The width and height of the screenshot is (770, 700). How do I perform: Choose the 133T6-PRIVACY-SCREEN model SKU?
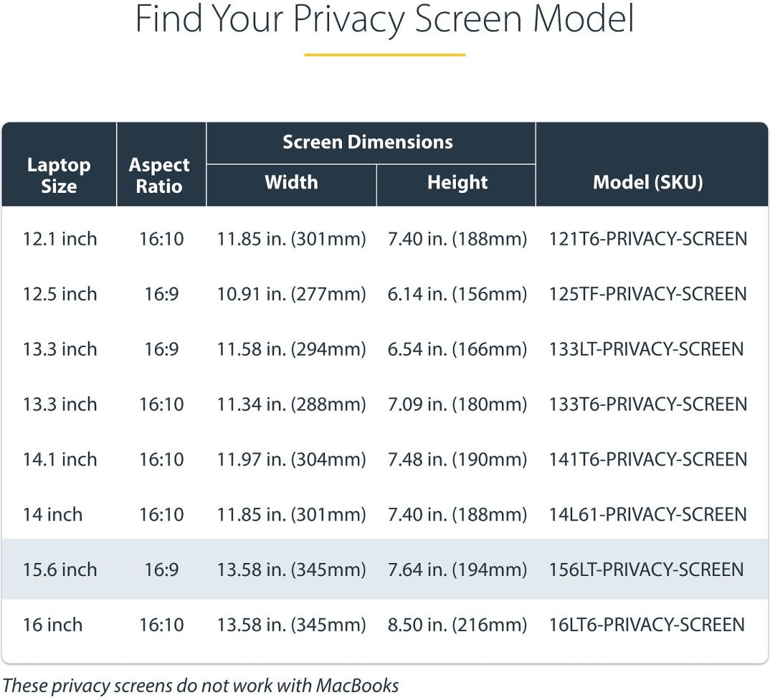(647, 405)
